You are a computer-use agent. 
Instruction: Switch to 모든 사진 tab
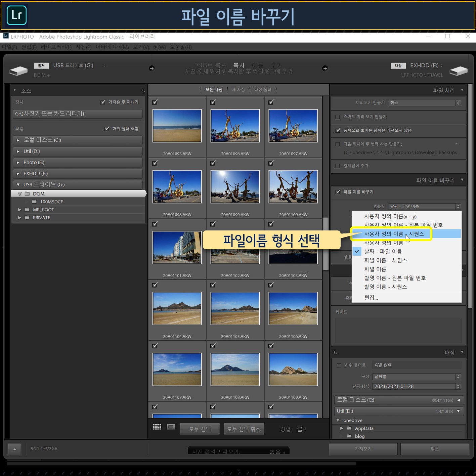214,90
